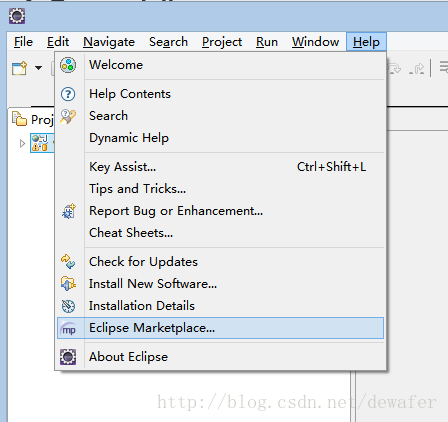Click the About Eclipse logo icon
448x422 pixels.
[x=68, y=357]
